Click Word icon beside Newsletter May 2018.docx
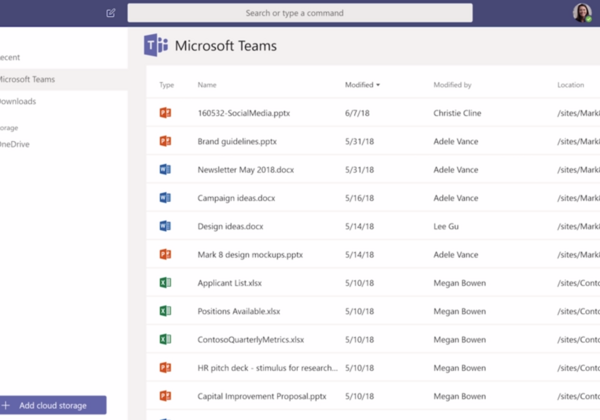This screenshot has width=600, height=420. [166, 169]
